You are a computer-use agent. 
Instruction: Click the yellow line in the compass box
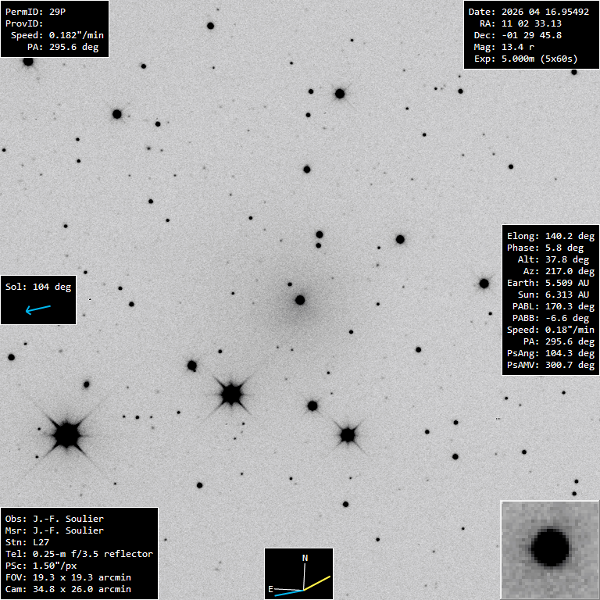[318, 581]
